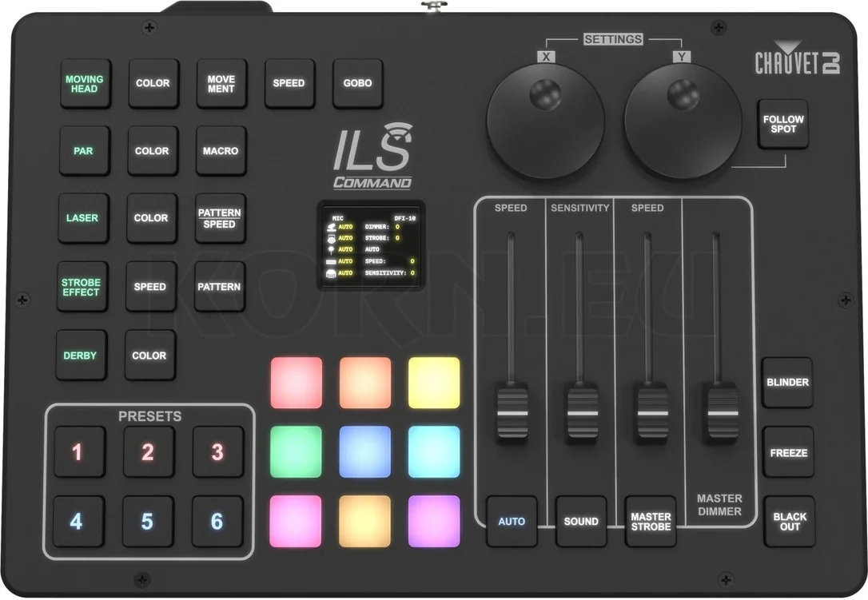This screenshot has height=600, width=868.
Task: Click the MASTER DIMMER label
Action: coord(719,505)
